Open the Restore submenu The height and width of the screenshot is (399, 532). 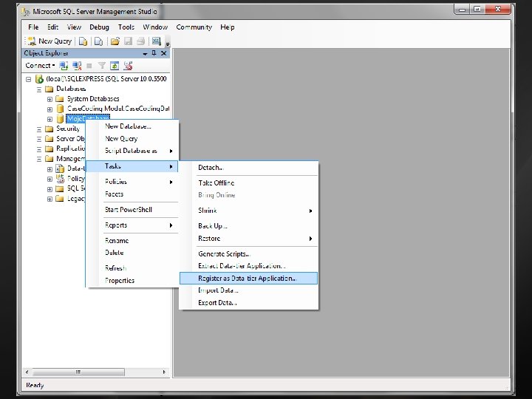pyautogui.click(x=249, y=239)
